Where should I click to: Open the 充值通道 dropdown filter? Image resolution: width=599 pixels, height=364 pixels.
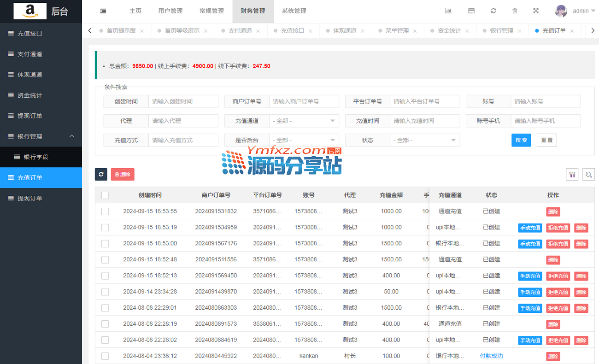pos(304,121)
